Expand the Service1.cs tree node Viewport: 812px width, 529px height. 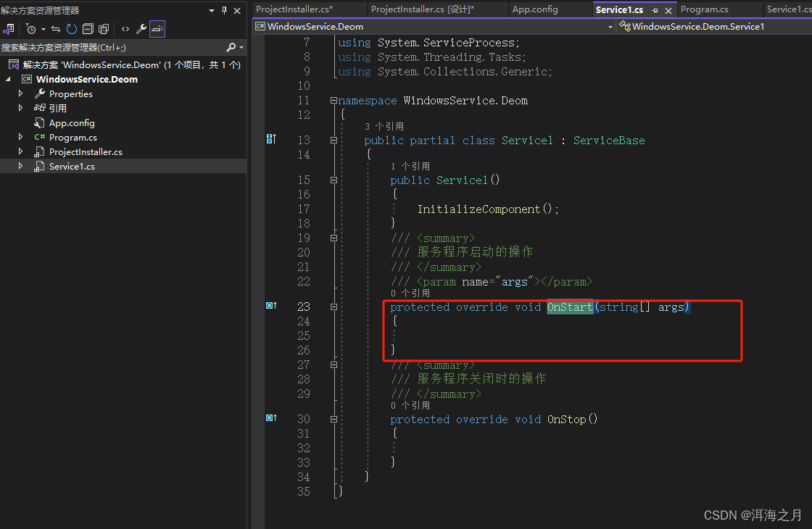(20, 166)
